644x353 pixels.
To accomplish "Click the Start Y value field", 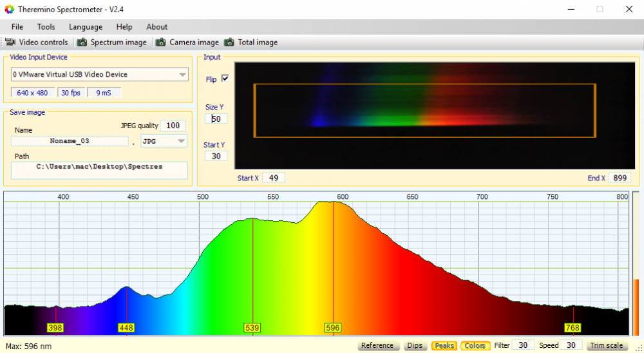I will tap(216, 156).
